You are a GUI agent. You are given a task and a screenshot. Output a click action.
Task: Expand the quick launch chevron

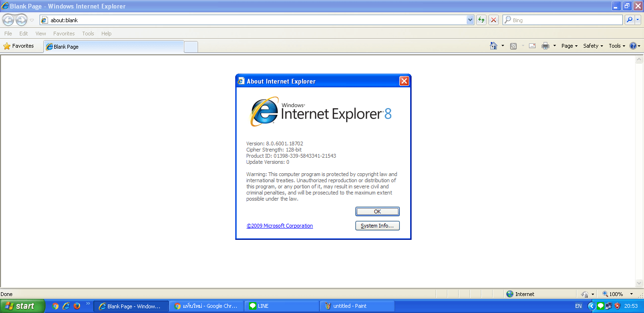(x=88, y=304)
